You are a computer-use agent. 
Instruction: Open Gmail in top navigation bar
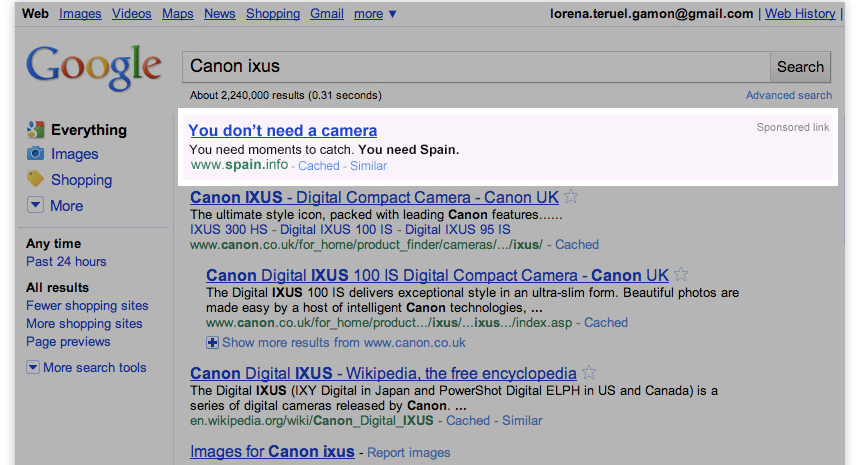[x=327, y=14]
